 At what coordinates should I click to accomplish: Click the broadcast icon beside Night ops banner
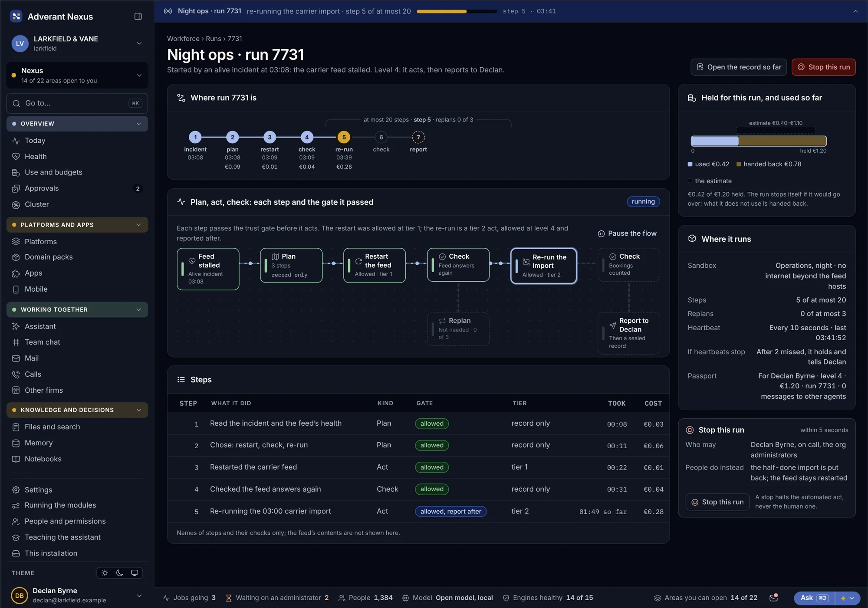pos(168,11)
